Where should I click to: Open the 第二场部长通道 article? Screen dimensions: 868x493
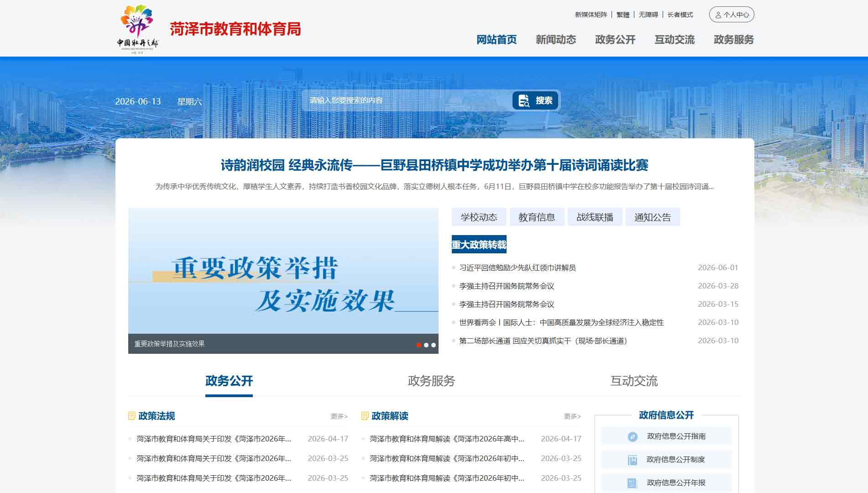pos(545,341)
